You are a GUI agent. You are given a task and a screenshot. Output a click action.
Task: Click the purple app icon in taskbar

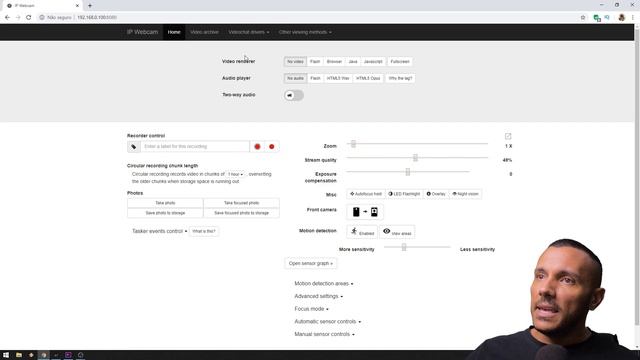tap(68, 355)
